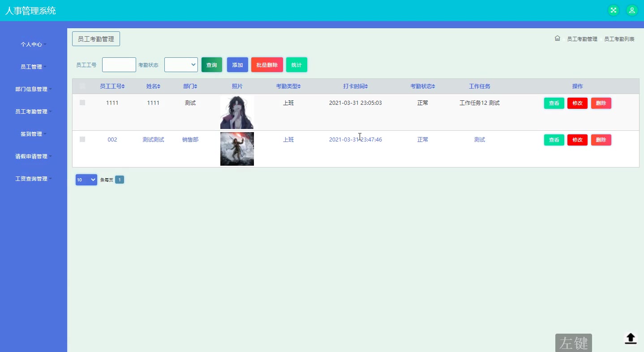Viewport: 644px width, 352px height.
Task: Open the rows-per-page dropdown showing 10
Action: pyautogui.click(x=86, y=180)
